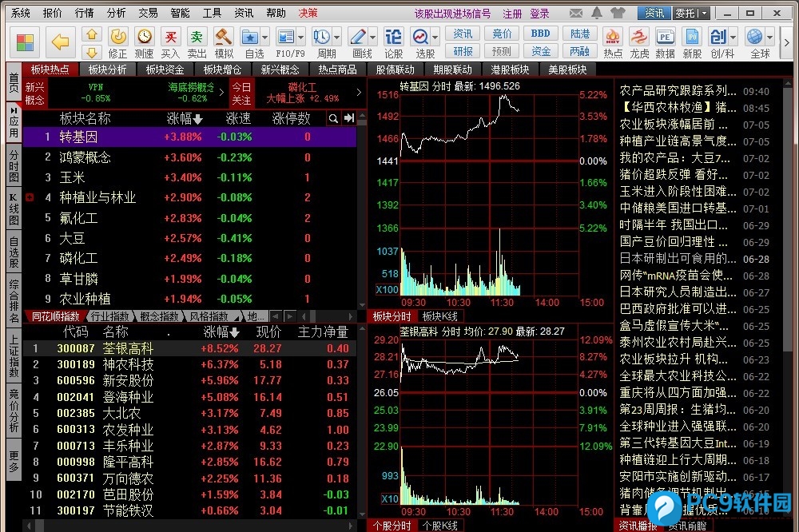Click the 买入 buy icon
Viewport: 799px width, 532px height.
(170, 43)
